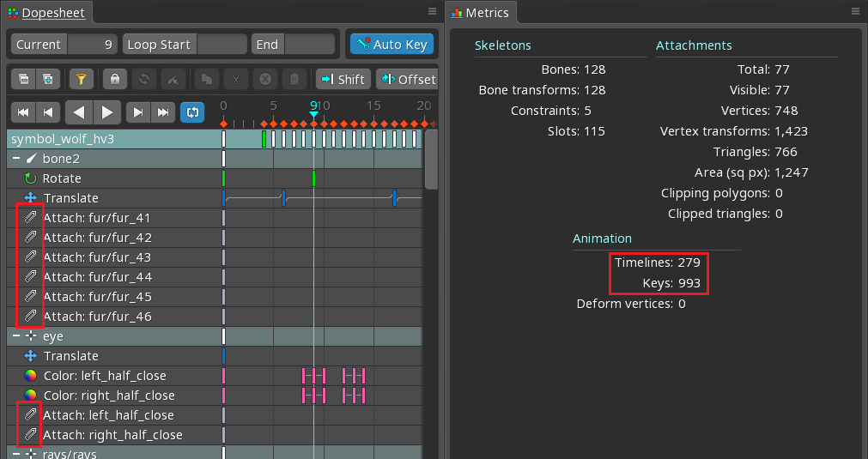Collapse the bone2 row
Viewport: 868px width, 459px height.
coord(16,159)
